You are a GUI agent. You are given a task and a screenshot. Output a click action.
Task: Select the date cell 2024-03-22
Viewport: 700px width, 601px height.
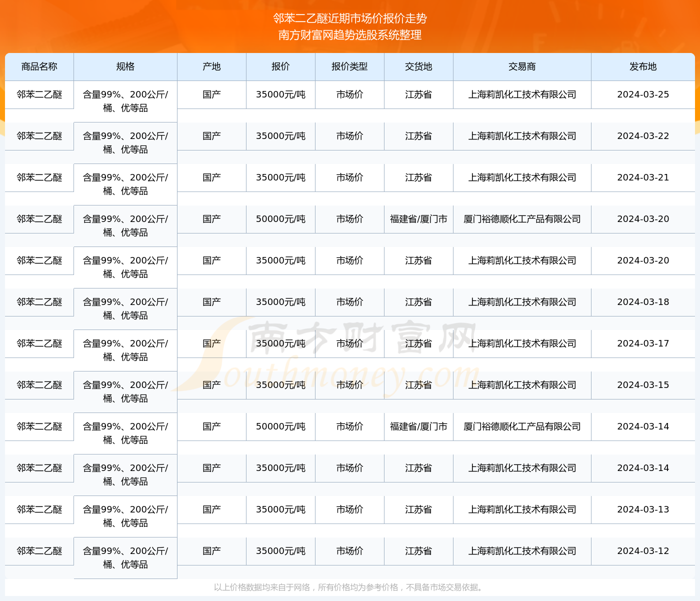pos(643,136)
